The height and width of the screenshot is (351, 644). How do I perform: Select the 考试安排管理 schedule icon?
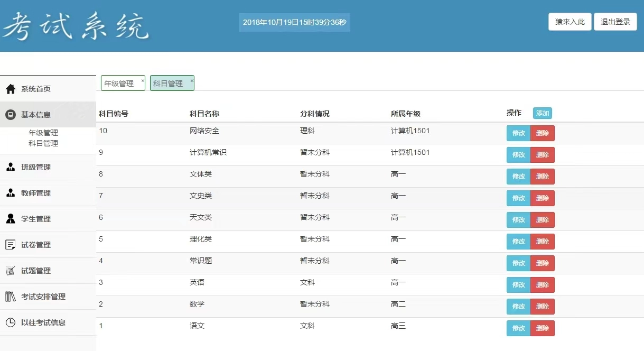[x=9, y=297]
